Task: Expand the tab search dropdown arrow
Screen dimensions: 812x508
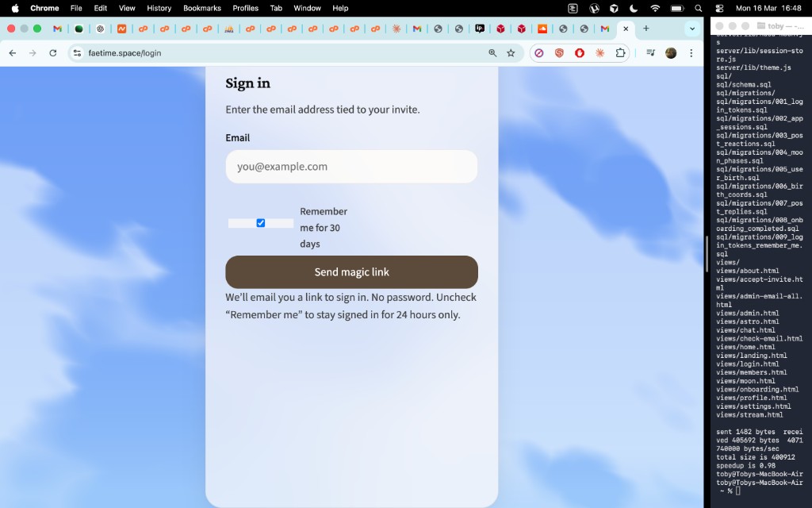Action: pyautogui.click(x=692, y=29)
